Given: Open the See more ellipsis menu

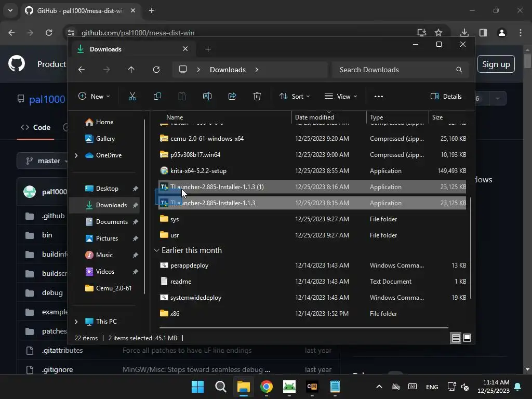Looking at the screenshot, I should [x=378, y=96].
